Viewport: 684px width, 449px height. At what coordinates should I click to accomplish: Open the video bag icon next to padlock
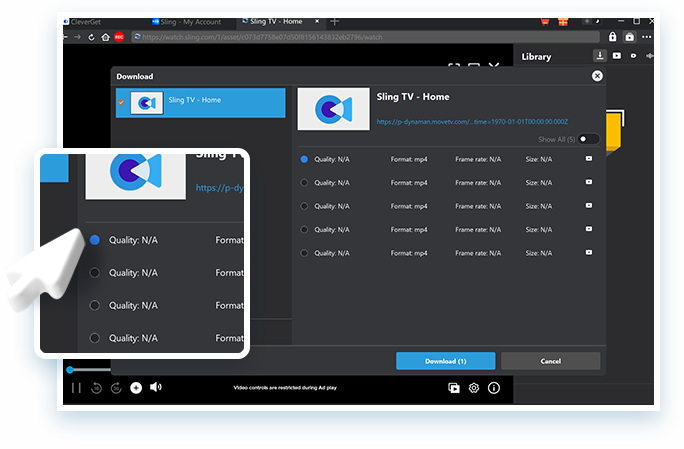tap(629, 37)
